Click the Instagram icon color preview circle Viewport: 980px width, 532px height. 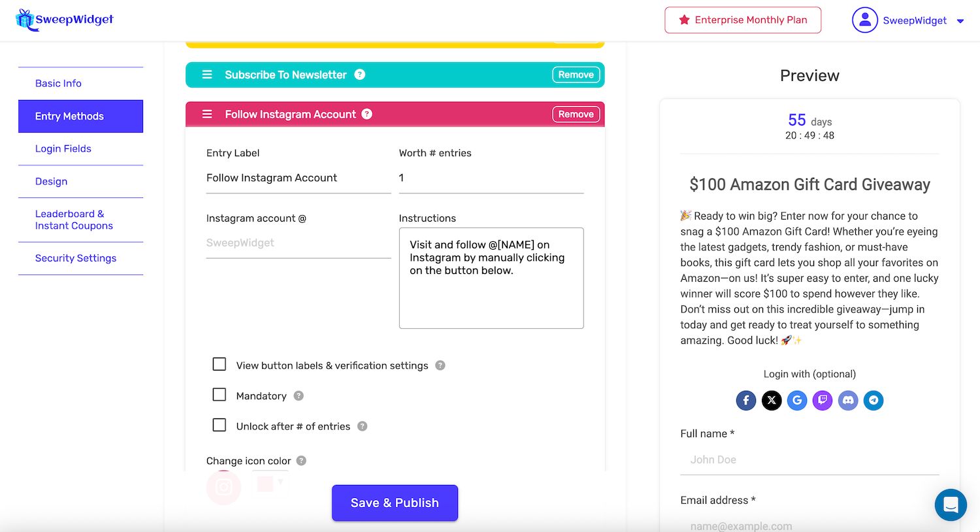click(223, 487)
